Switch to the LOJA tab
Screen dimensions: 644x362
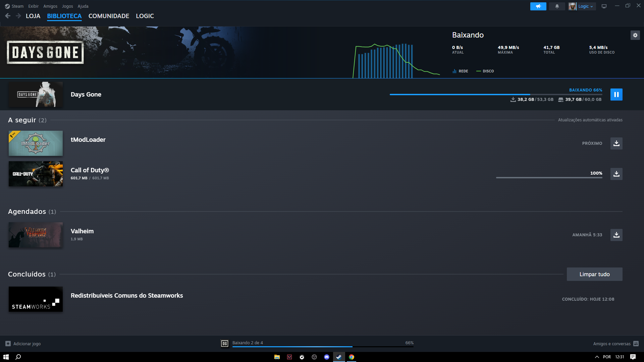[x=33, y=16]
